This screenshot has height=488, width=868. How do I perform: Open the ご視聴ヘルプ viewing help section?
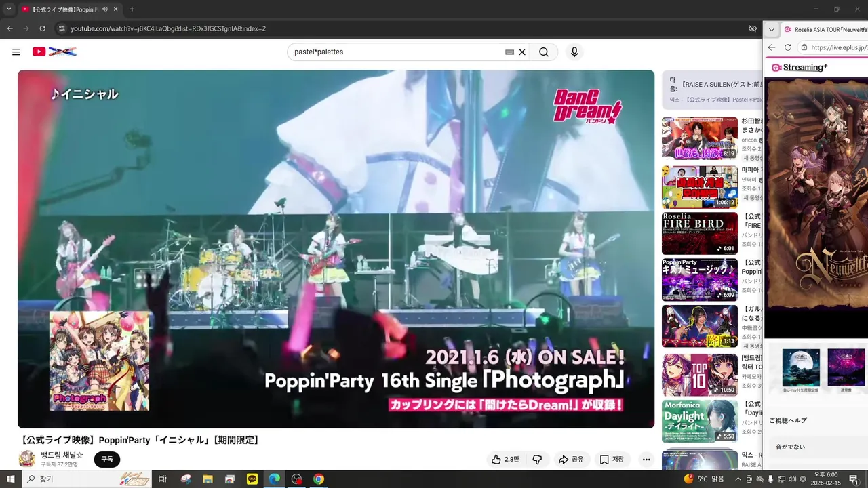tap(788, 420)
